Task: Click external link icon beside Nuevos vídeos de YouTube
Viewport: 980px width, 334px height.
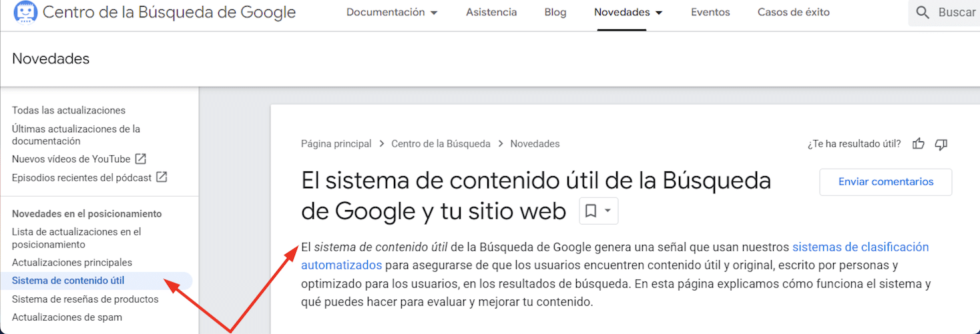Action: click(x=140, y=159)
